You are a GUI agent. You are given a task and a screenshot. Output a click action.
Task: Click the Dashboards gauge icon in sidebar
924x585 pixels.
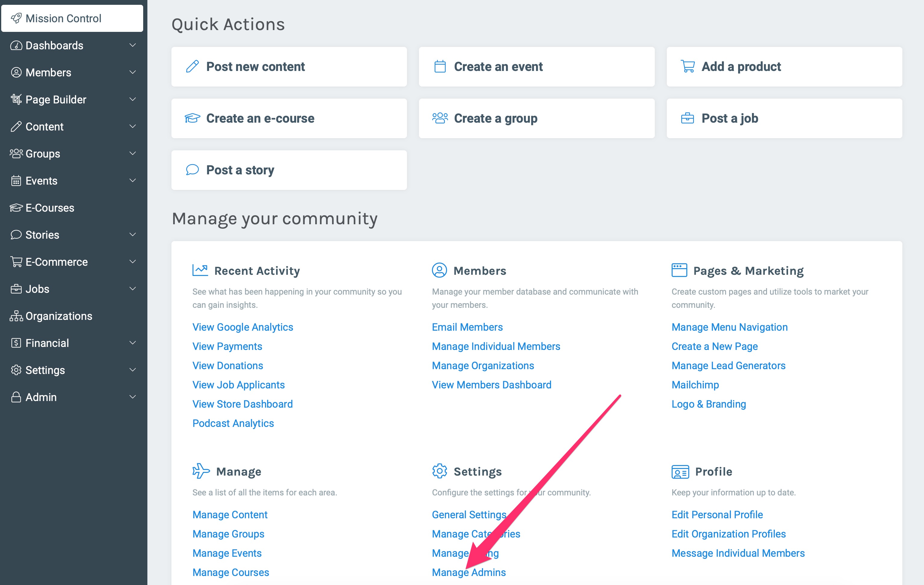pyautogui.click(x=16, y=45)
